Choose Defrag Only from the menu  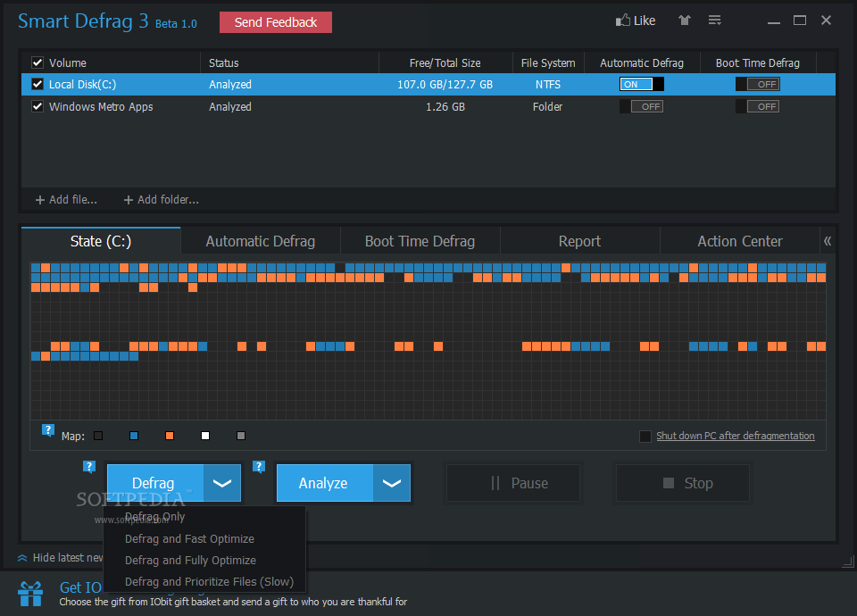tap(205, 517)
